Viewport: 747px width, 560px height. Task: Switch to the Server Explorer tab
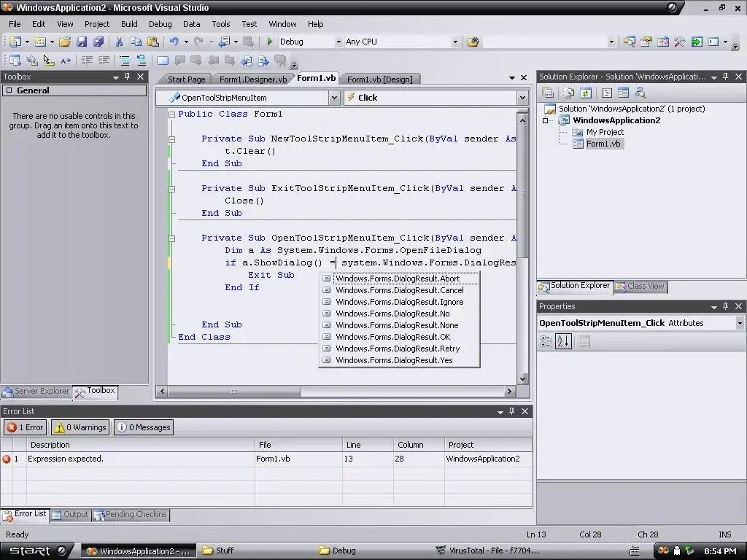coord(36,391)
